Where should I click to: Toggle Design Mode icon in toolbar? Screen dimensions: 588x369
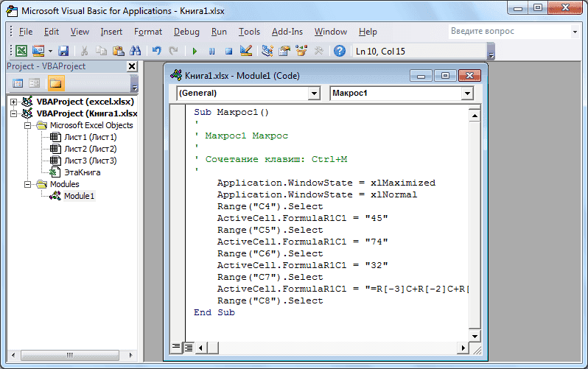pos(246,52)
